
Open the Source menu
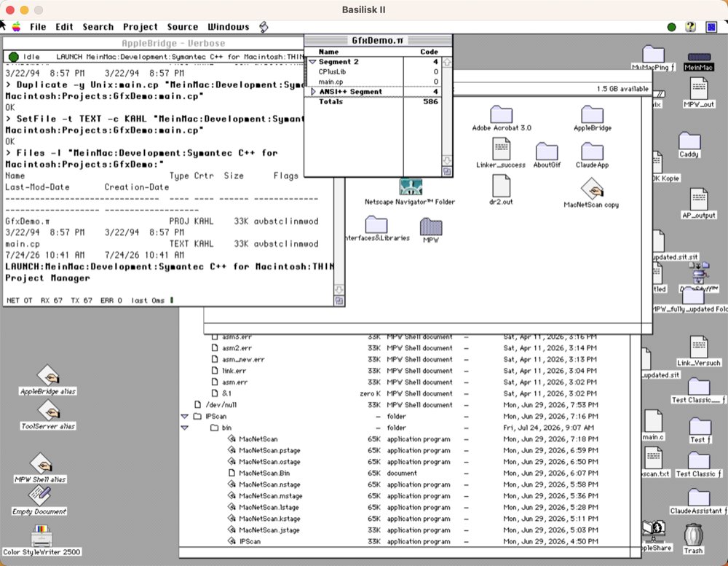click(x=183, y=27)
